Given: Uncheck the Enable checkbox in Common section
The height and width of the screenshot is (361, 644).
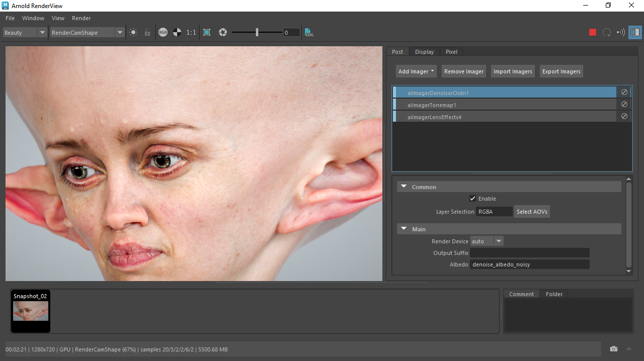Looking at the screenshot, I should point(472,198).
